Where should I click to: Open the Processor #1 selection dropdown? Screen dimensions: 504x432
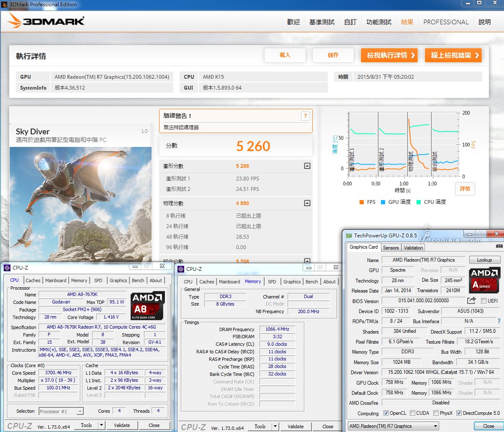coord(61,411)
